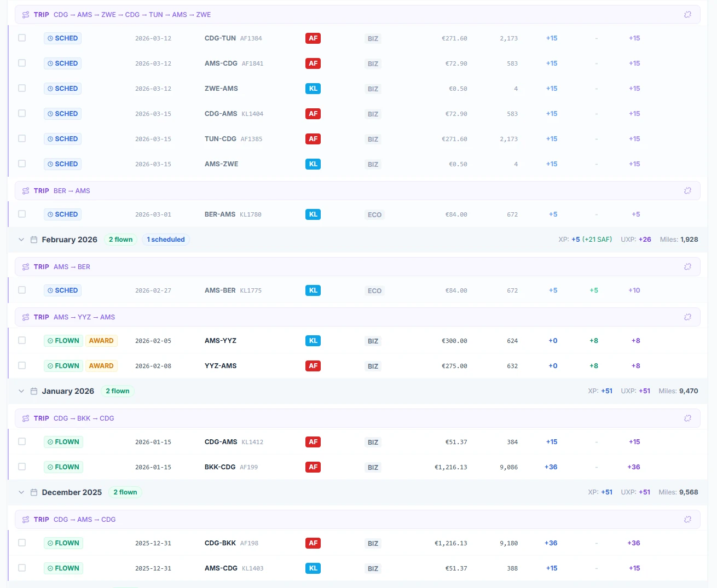Screen dimensions: 717x588
Task: Open the AWARD tag on the YYZ-AMS flight
Action: click(x=101, y=365)
